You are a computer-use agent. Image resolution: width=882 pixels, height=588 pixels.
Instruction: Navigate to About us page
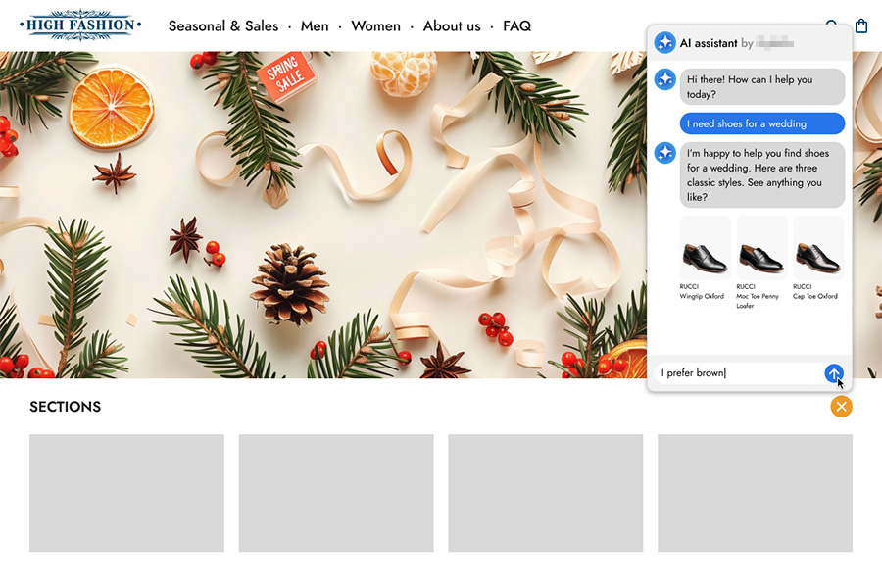(452, 26)
